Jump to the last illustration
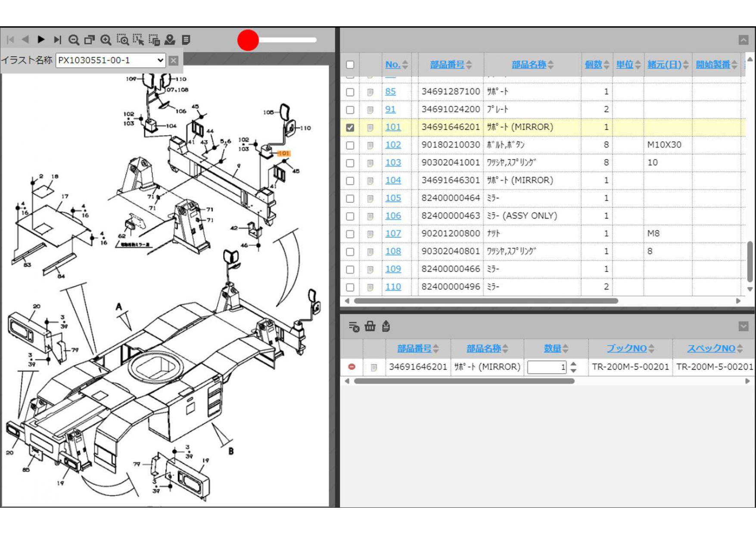Image resolution: width=756 pixels, height=534 pixels. point(57,40)
